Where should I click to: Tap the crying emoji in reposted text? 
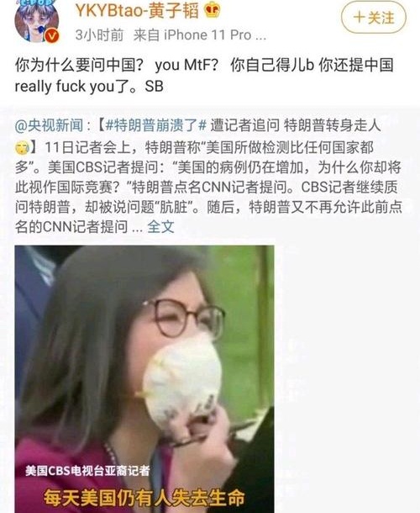coord(22,148)
